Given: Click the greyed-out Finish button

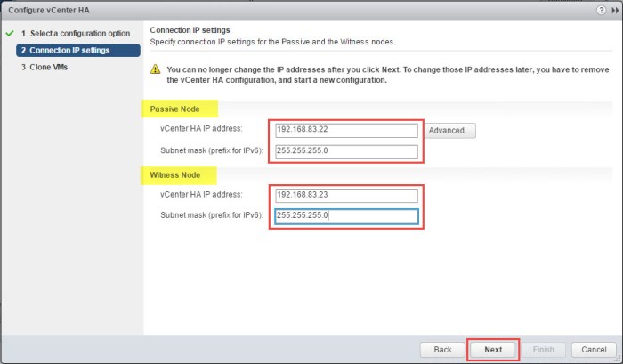Looking at the screenshot, I should (543, 350).
